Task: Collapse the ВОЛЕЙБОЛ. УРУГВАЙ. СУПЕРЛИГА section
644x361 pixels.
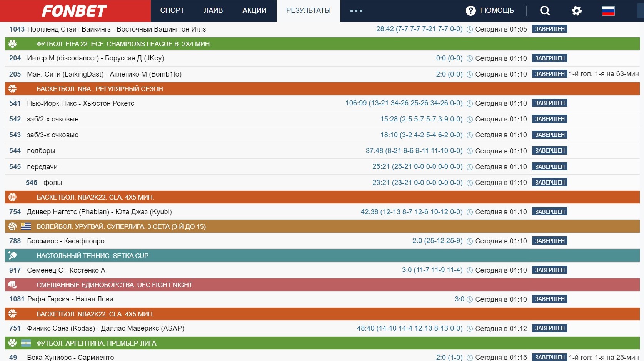Action: click(322, 226)
